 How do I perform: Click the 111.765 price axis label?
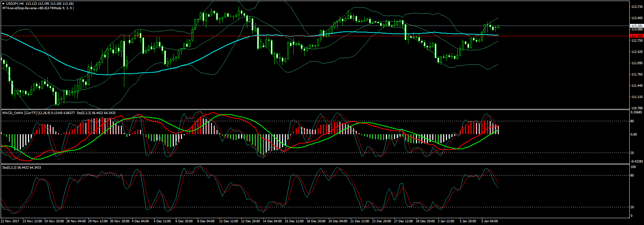[x=637, y=74]
